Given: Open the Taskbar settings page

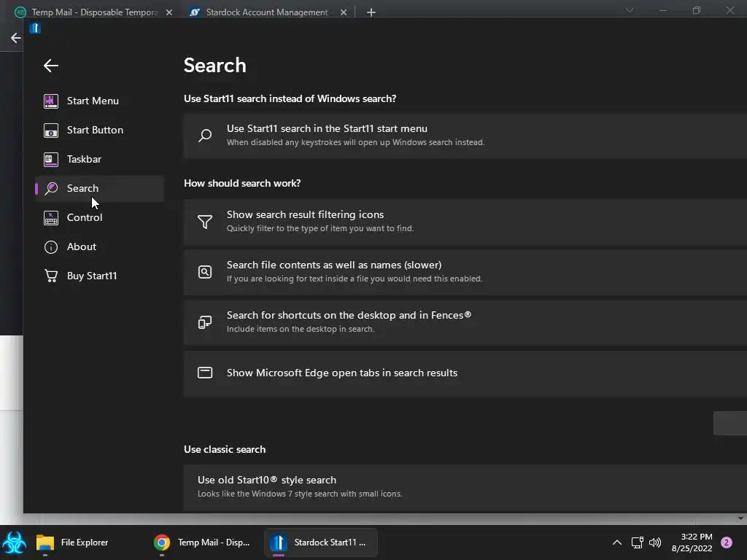Looking at the screenshot, I should (x=99, y=159).
